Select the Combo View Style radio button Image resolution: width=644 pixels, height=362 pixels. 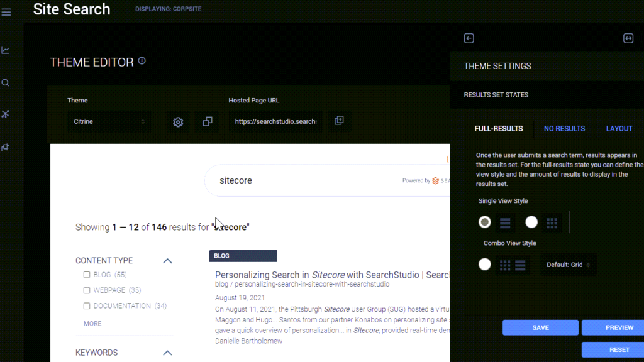pos(485,265)
